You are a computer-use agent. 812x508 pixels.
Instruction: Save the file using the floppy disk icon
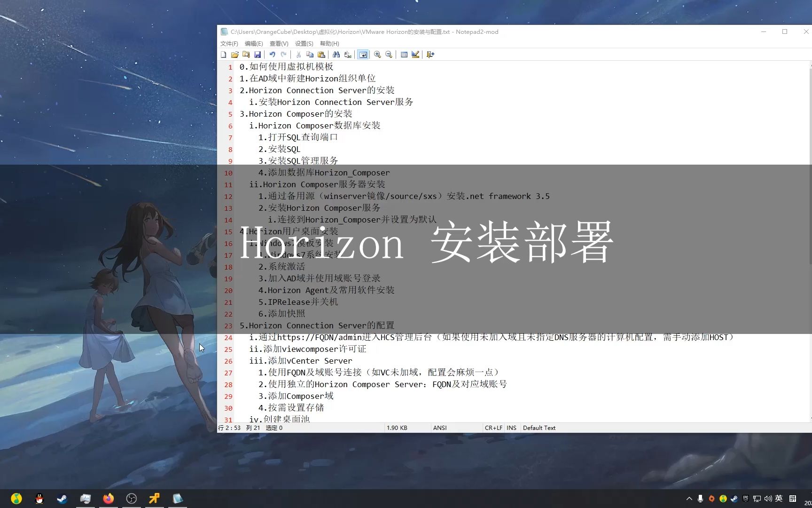(x=258, y=55)
